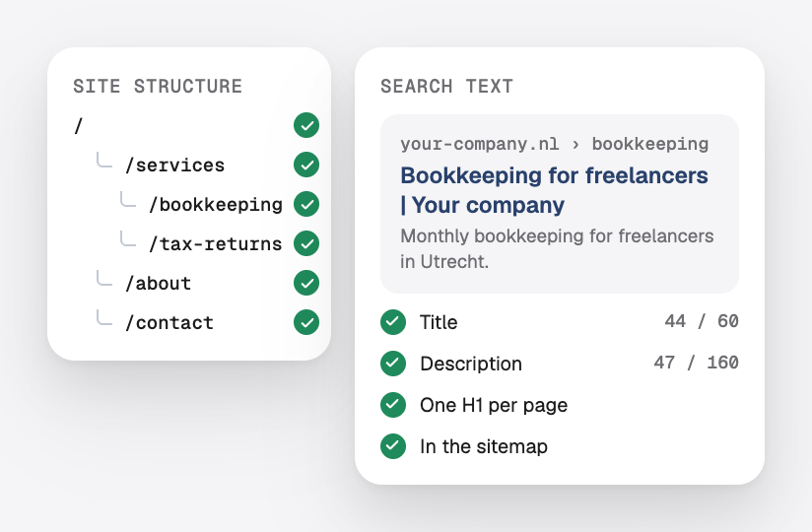
Task: Click the green check next to /services
Action: [x=306, y=165]
